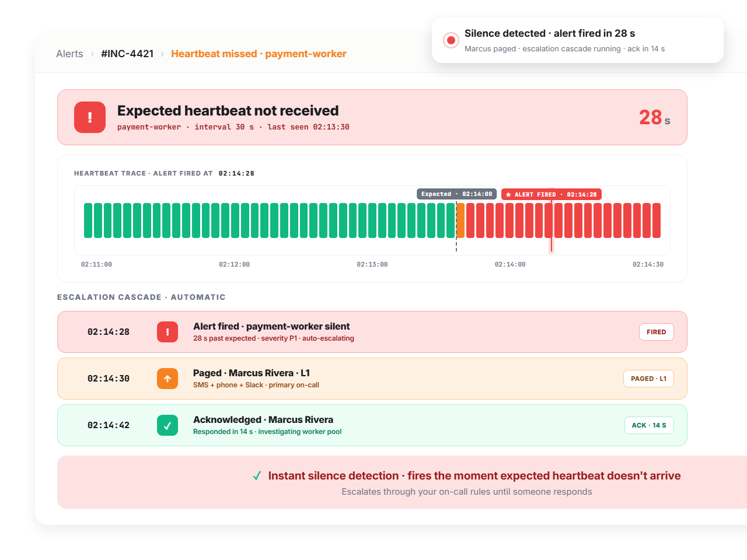Click the orange missed heartbeat bar
The image size is (747, 560).
pos(460,220)
